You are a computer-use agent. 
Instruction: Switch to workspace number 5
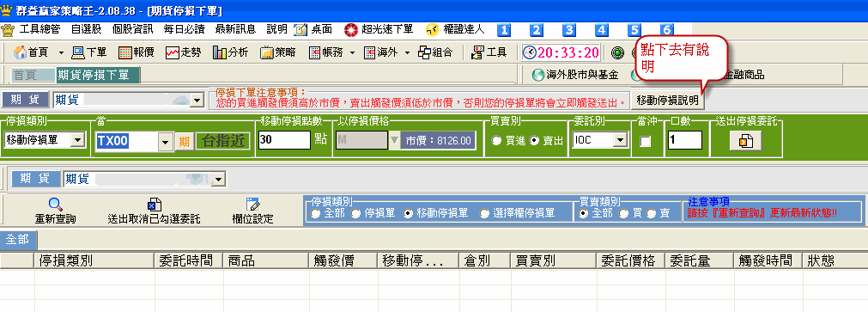635,30
